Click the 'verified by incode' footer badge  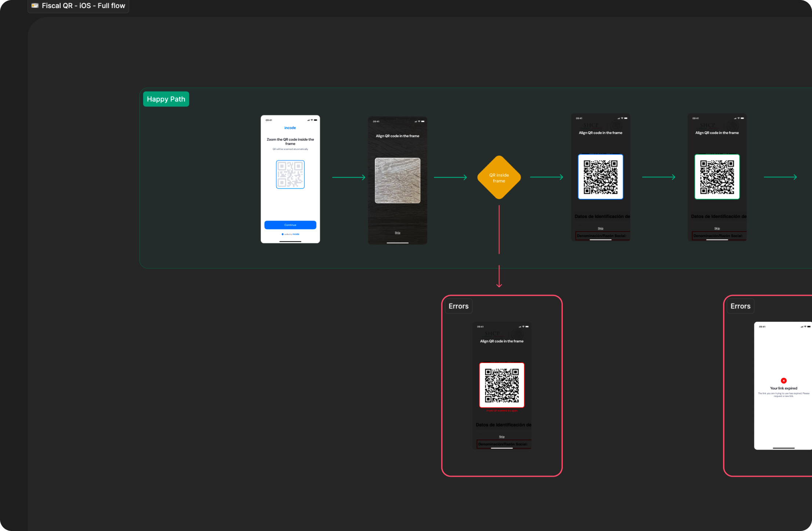(x=290, y=234)
